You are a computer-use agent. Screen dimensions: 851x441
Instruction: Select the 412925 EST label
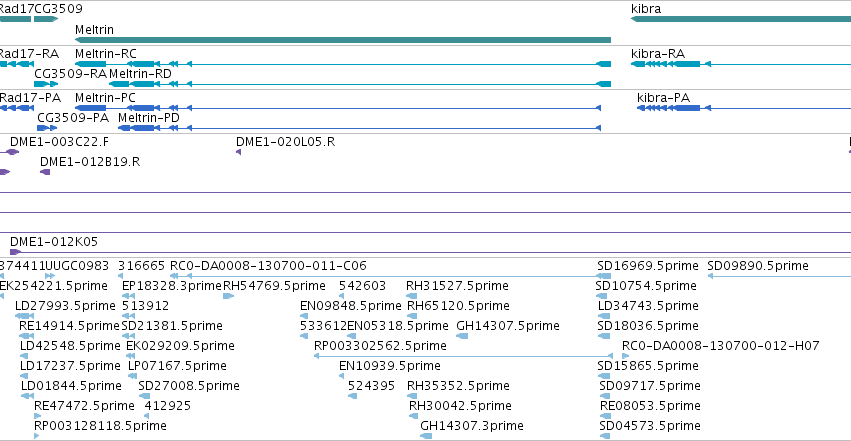[167, 406]
